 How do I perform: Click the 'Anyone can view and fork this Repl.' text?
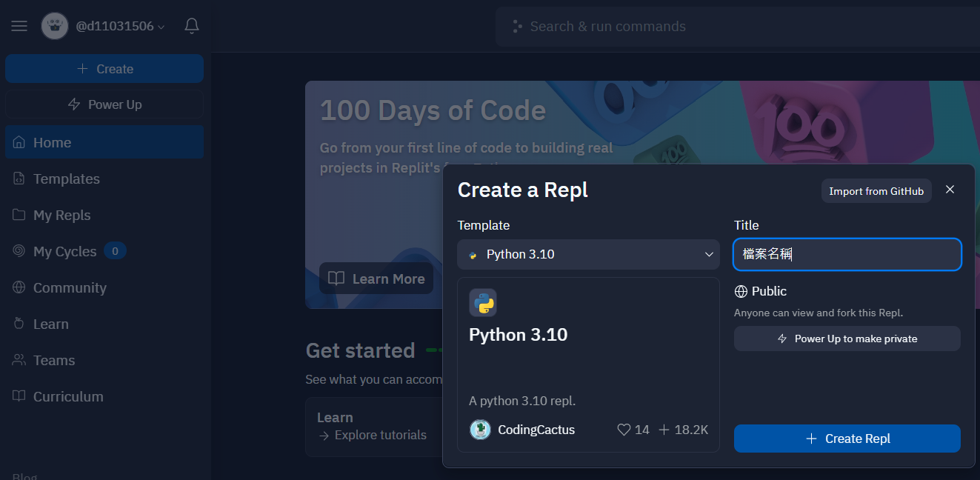(x=819, y=313)
